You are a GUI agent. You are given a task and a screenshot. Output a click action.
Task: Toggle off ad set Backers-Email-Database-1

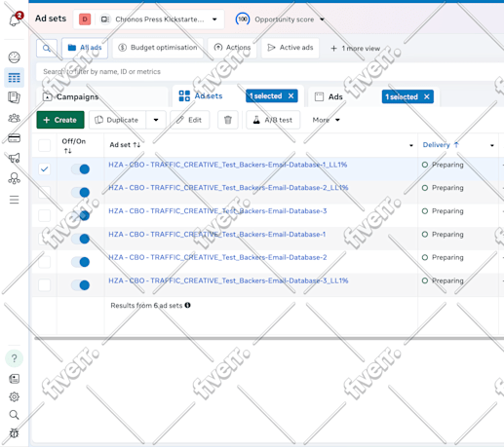pyautogui.click(x=80, y=239)
